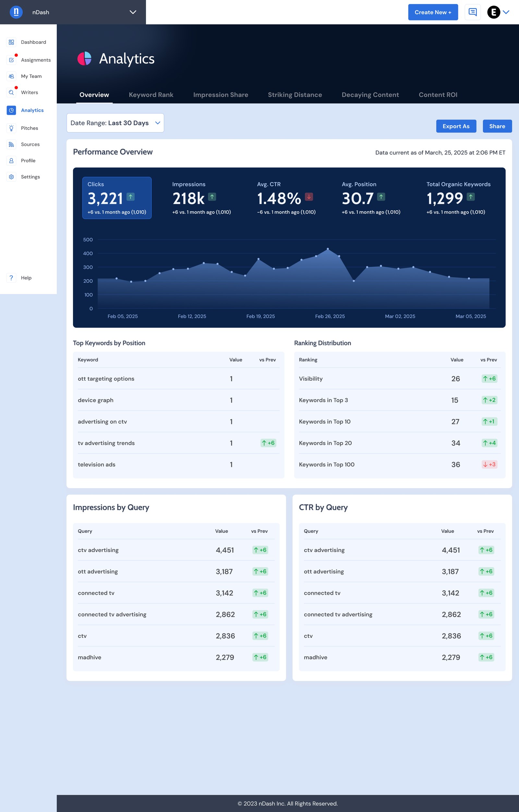
Task: Open the Sources feed icon
Action: [11, 144]
